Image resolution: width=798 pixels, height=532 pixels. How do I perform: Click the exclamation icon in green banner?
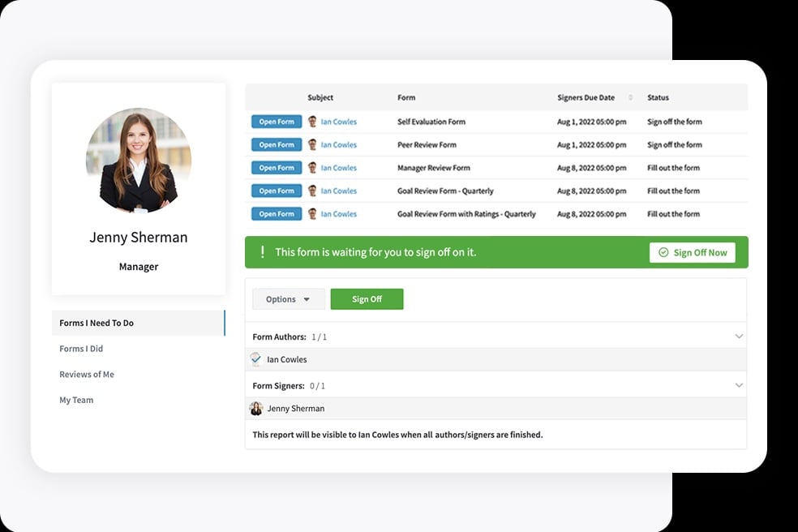(x=262, y=252)
